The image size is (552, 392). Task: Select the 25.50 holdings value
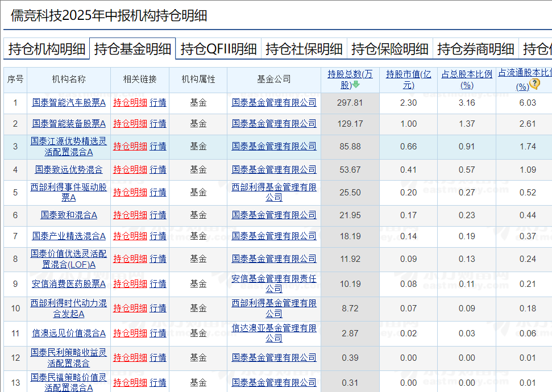click(350, 193)
